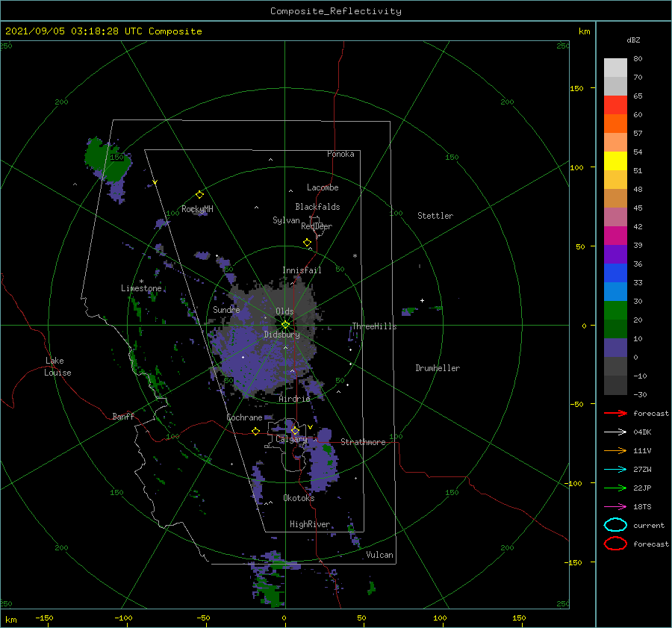
Task: Click the bright green 20-30 dBZ swatch
Action: pos(615,311)
